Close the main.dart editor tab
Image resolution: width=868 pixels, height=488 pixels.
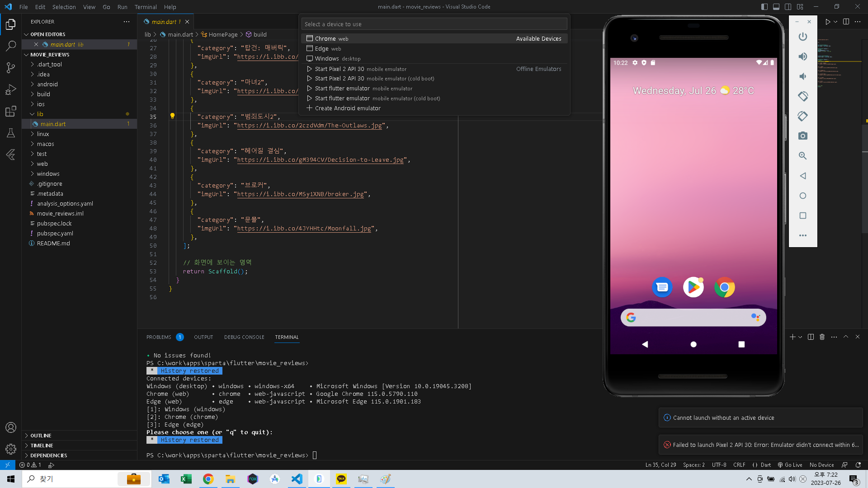187,22
